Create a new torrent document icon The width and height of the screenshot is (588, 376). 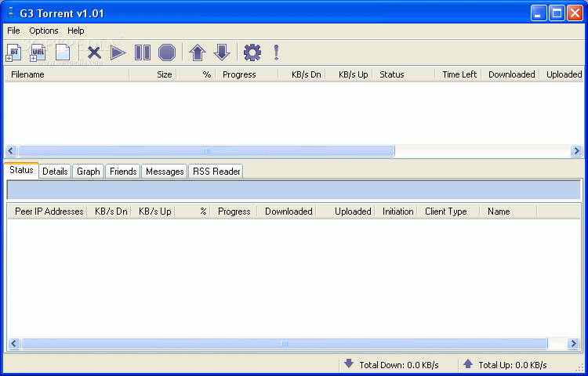[63, 52]
